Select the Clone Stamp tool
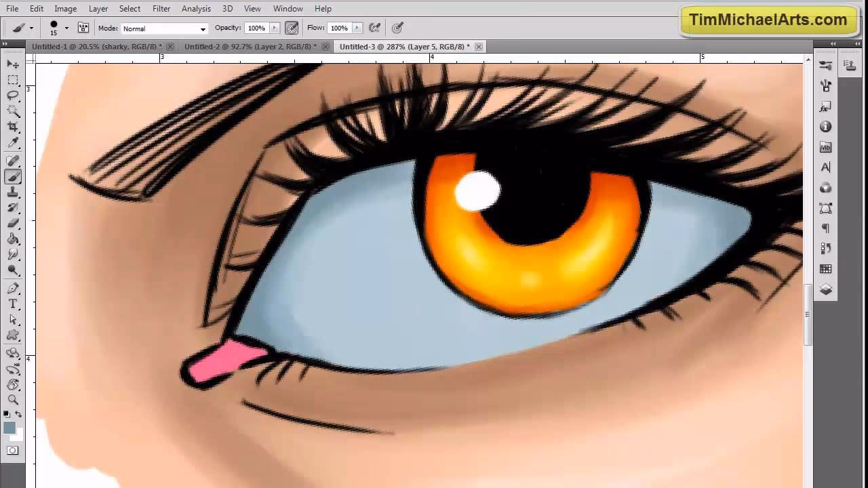Viewport: 868px width, 488px height. tap(13, 192)
